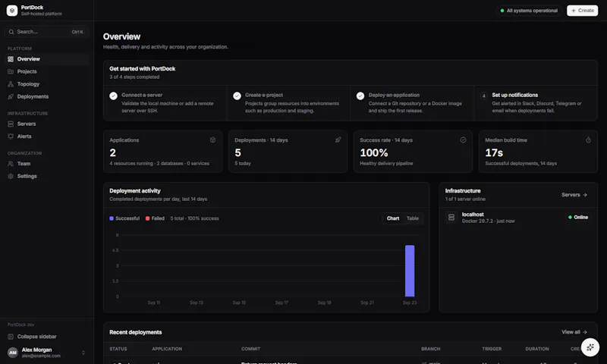Click View all recent deployments

pos(574,332)
